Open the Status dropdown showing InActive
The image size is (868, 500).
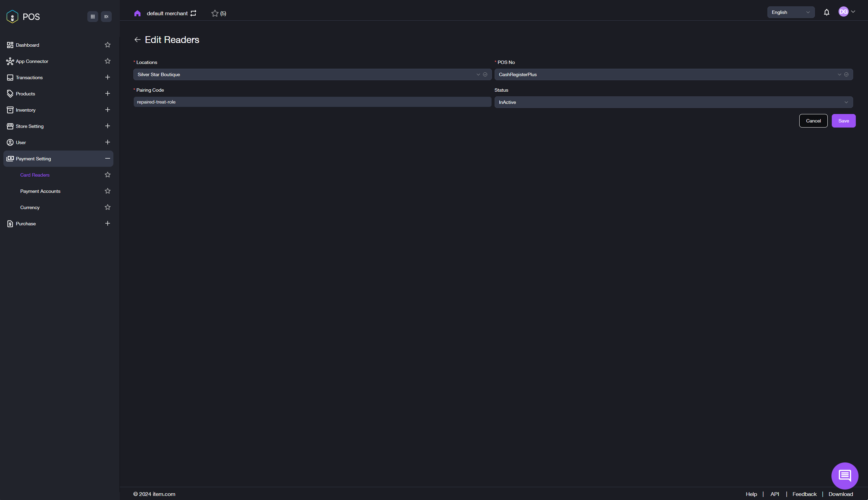pyautogui.click(x=673, y=103)
